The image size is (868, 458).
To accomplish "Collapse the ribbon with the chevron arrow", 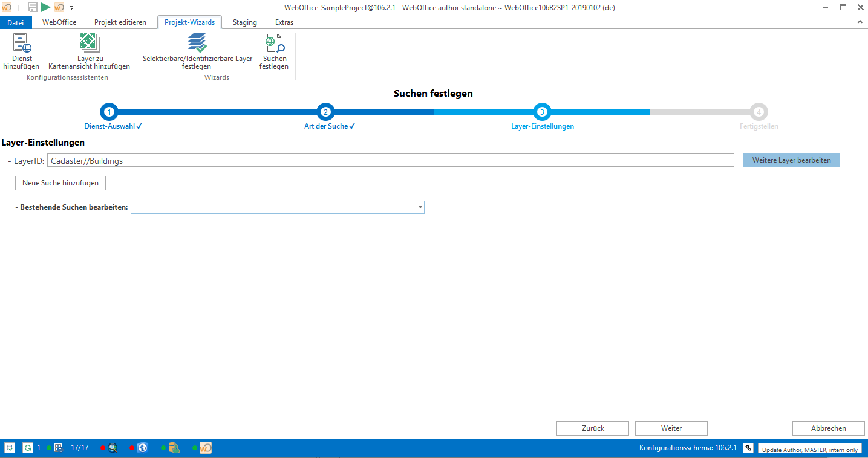I will click(x=860, y=21).
